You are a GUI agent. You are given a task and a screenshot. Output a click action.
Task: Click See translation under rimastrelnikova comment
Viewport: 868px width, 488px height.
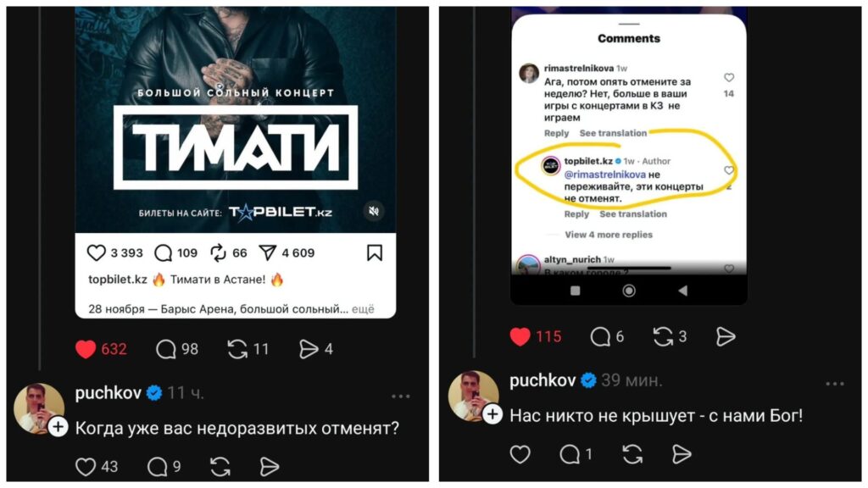(x=613, y=133)
